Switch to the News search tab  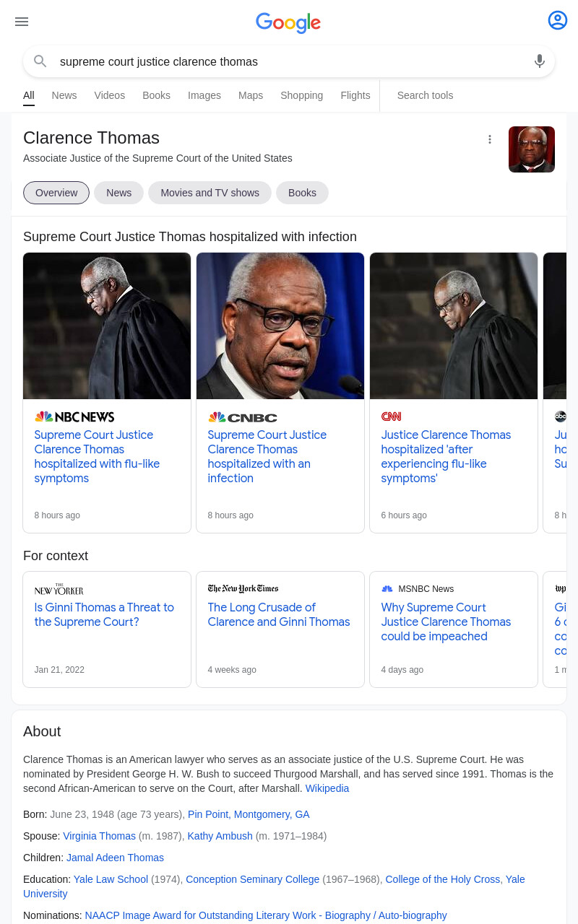point(64,95)
